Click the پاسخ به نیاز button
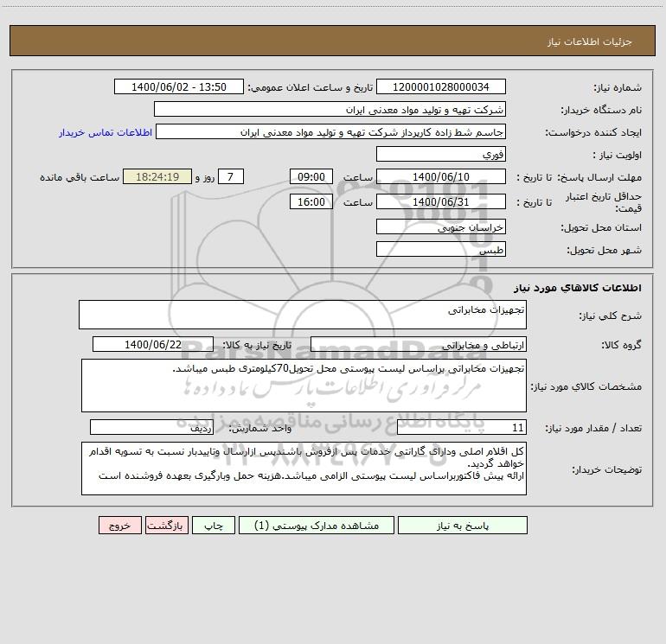Screen dimensions: 666x644 [463, 526]
